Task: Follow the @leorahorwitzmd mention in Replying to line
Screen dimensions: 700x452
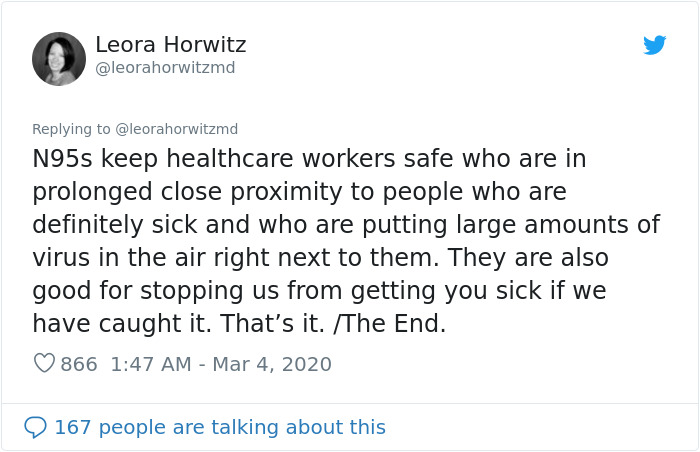Action: click(x=177, y=129)
